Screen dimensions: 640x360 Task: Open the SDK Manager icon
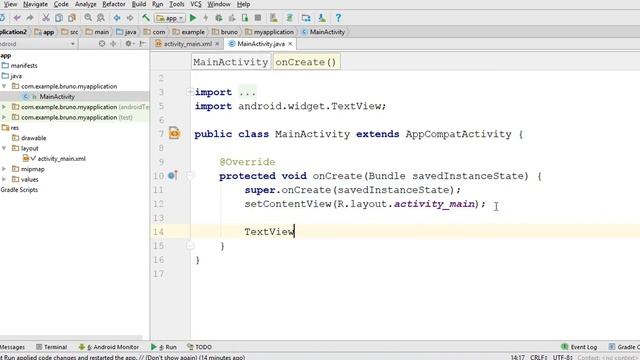(322, 18)
